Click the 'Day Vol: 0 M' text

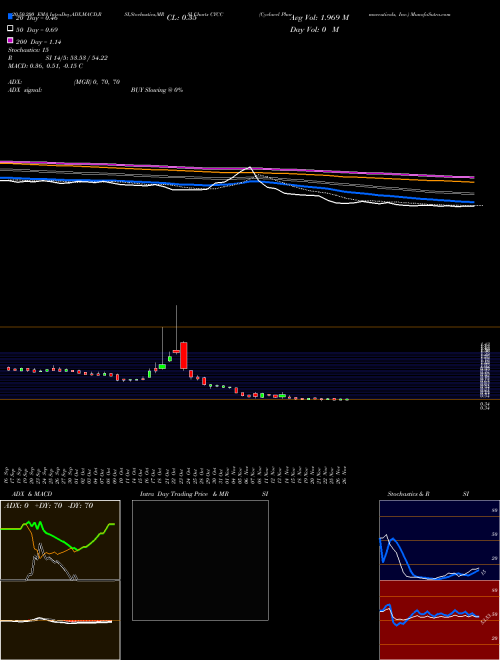click(314, 29)
